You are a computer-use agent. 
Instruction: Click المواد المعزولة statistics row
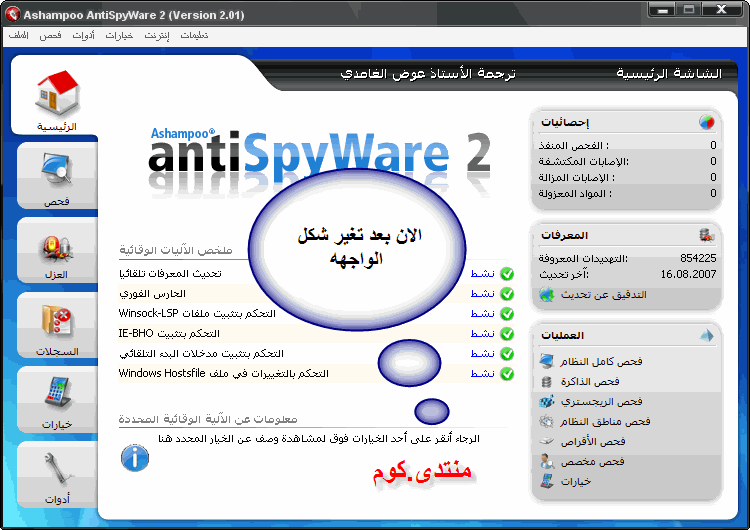click(627, 193)
